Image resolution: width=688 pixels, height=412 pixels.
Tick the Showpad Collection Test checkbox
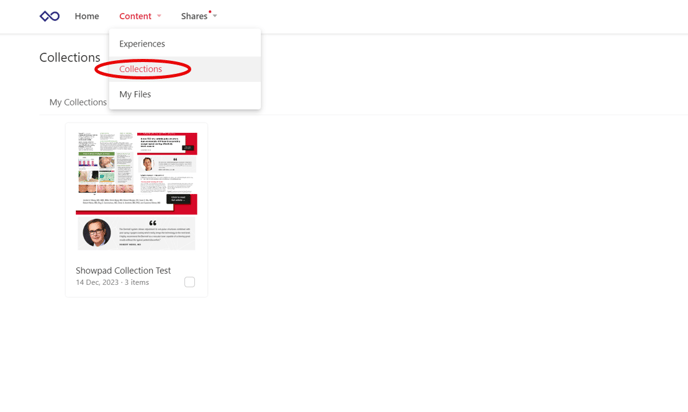[189, 282]
